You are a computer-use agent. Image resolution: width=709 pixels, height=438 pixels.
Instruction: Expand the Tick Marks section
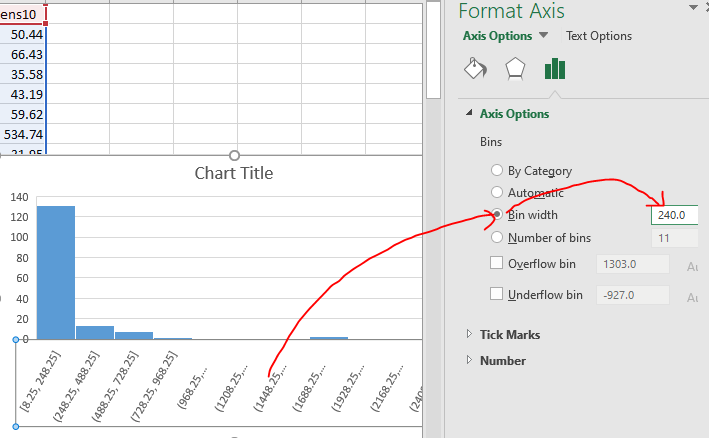coord(470,334)
